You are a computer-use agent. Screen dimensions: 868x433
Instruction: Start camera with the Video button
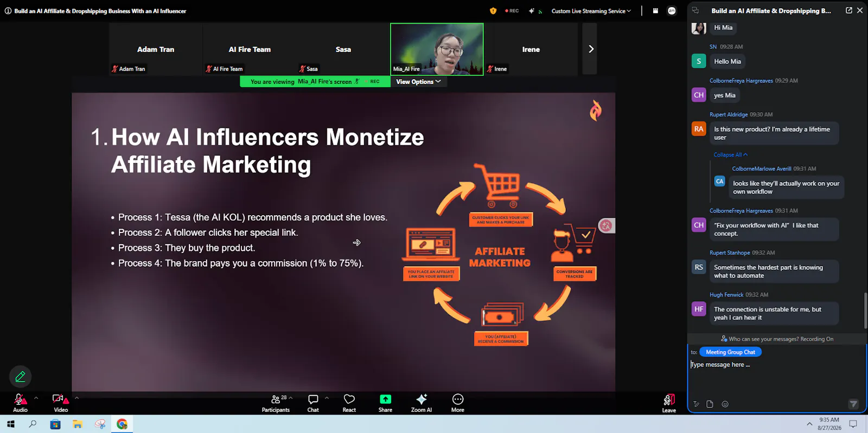[x=60, y=403]
